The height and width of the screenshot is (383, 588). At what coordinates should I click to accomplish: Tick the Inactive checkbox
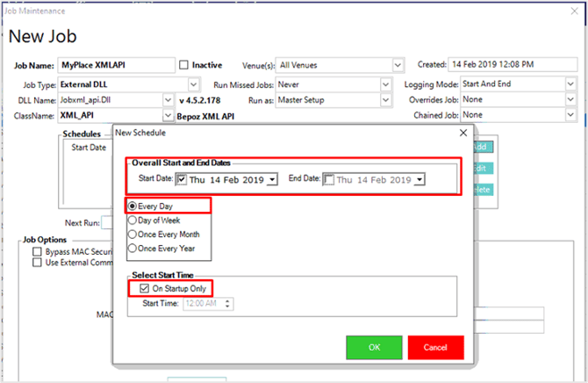click(x=183, y=65)
